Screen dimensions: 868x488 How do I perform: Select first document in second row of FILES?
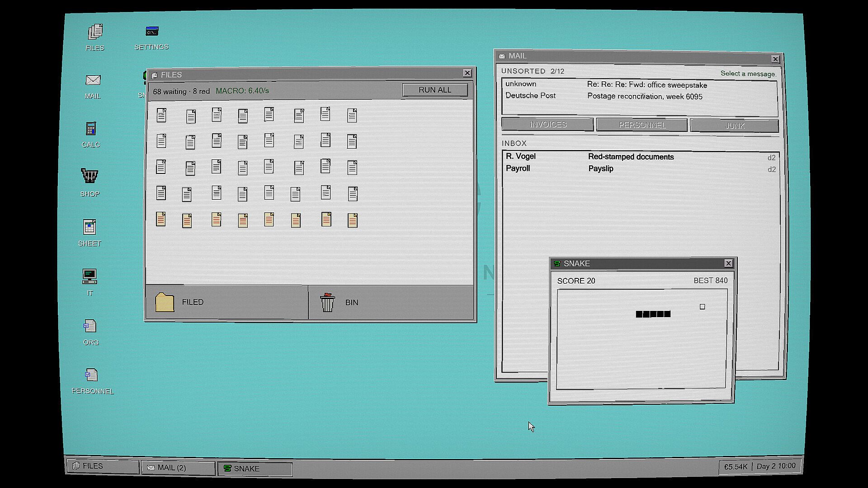(x=161, y=141)
